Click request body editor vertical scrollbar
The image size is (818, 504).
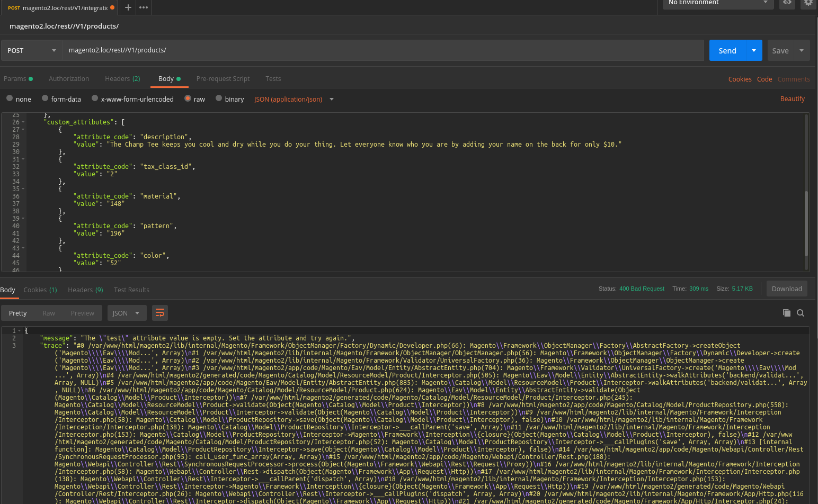(x=807, y=223)
